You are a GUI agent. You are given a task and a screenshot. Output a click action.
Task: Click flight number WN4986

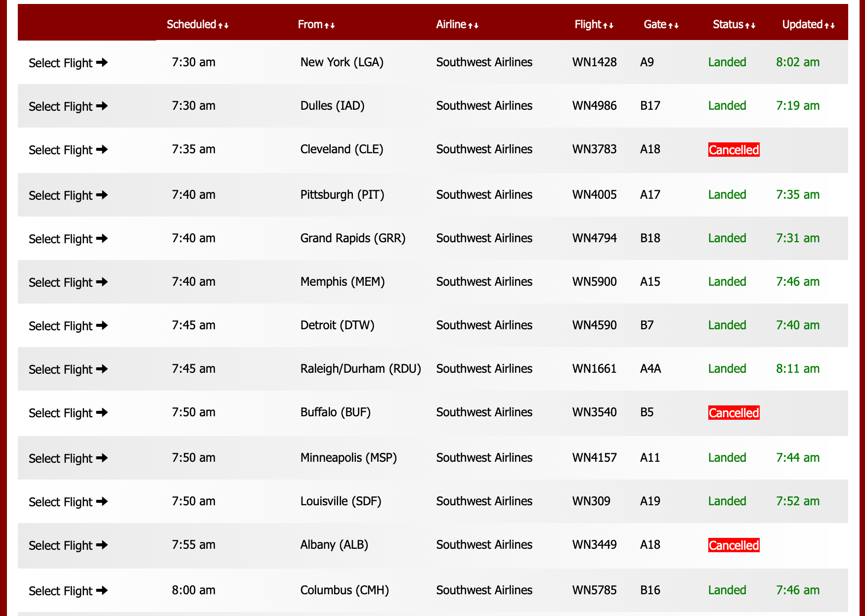tap(594, 105)
